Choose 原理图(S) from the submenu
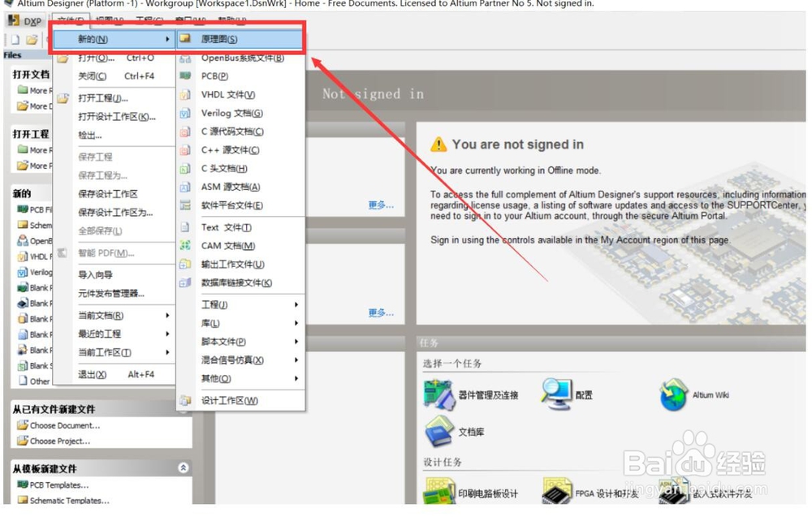This screenshot has width=812, height=517. [240, 39]
